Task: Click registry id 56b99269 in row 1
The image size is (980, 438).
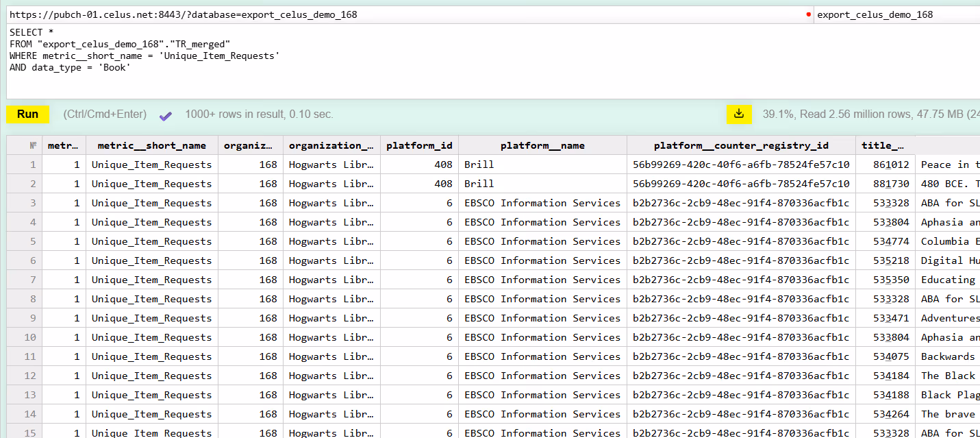Action: pyautogui.click(x=741, y=165)
